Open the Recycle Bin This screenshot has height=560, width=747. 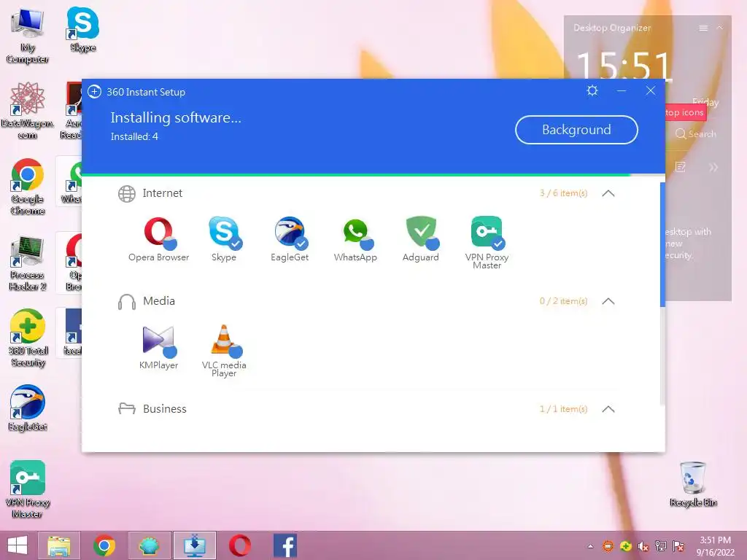[693, 484]
